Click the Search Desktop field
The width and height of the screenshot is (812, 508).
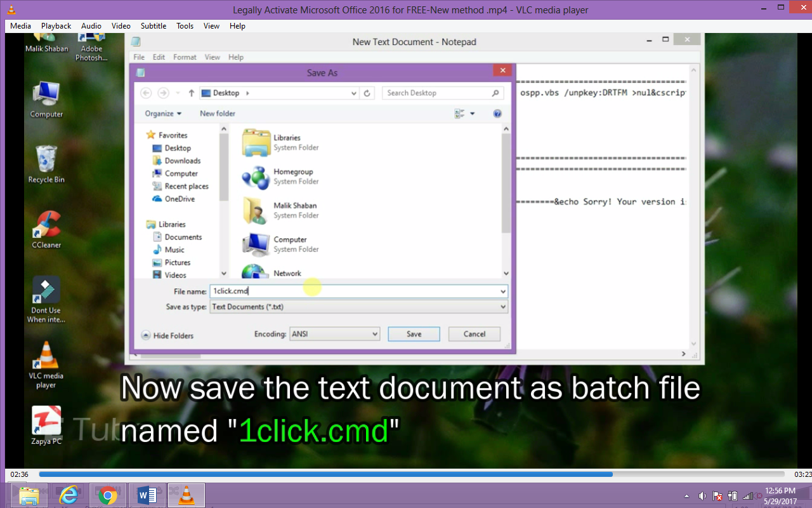click(x=443, y=93)
